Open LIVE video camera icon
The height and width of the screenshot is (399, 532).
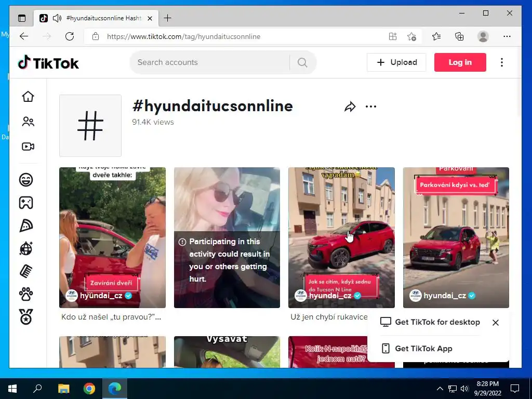tap(28, 147)
